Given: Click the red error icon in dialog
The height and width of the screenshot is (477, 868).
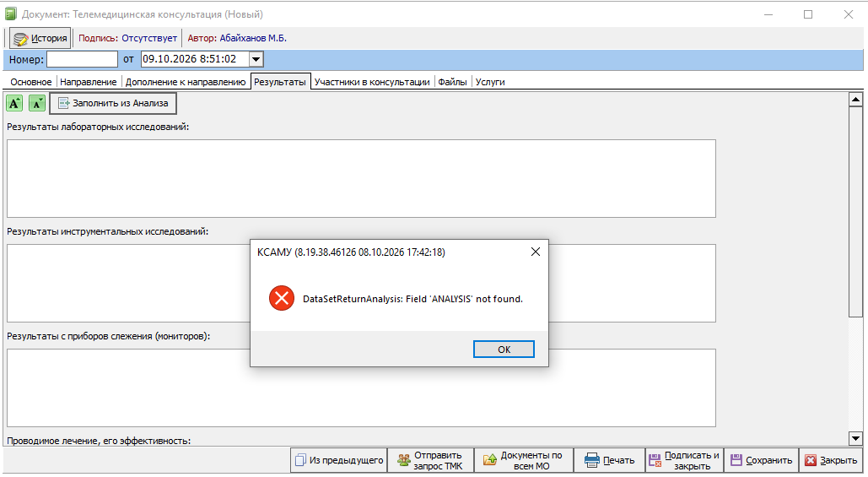Looking at the screenshot, I should coord(282,299).
